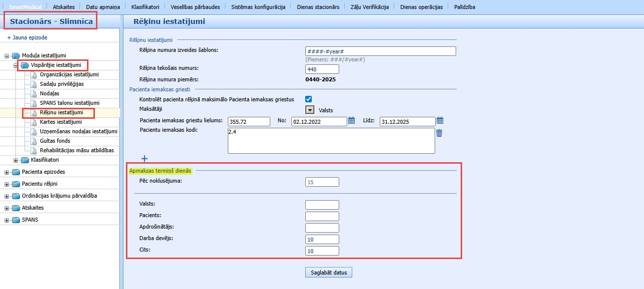644x289 pixels.
Task: Click the Pacienta epizodes folder icon
Action: (x=15, y=172)
